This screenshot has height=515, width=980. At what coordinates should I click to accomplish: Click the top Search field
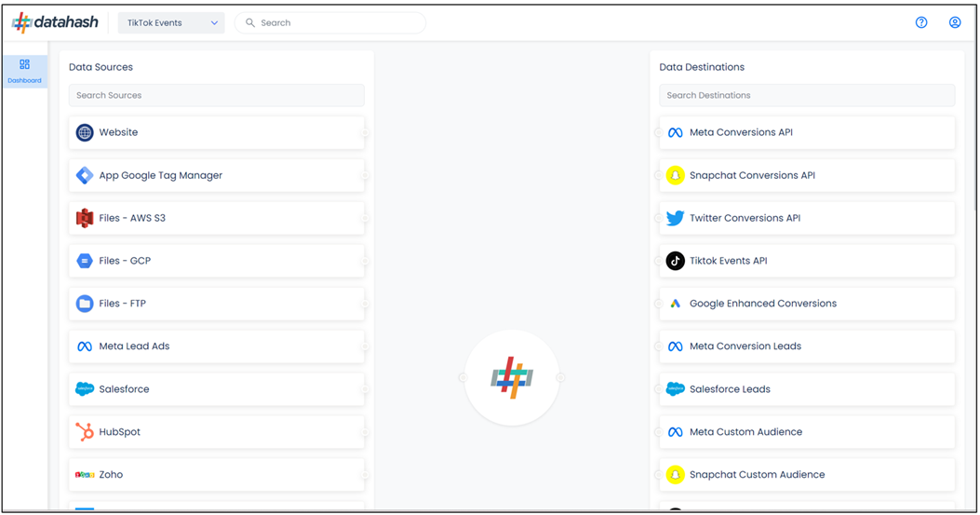pyautogui.click(x=330, y=23)
